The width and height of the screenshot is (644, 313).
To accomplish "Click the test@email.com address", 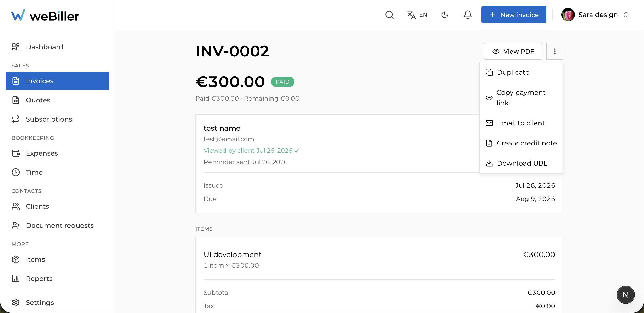I will tap(229, 139).
